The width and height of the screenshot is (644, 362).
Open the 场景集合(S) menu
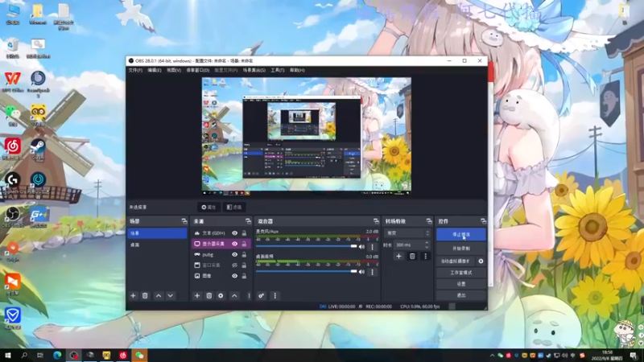254,70
